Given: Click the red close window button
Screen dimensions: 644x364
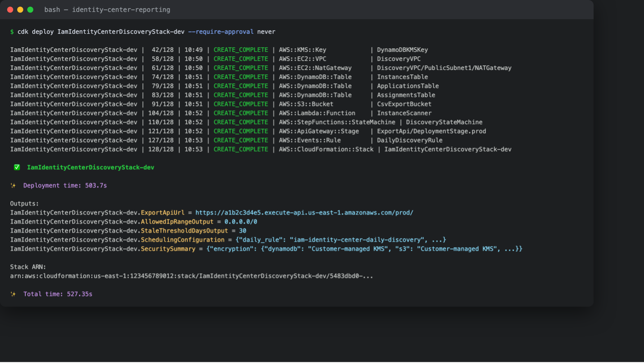Looking at the screenshot, I should (x=10, y=9).
